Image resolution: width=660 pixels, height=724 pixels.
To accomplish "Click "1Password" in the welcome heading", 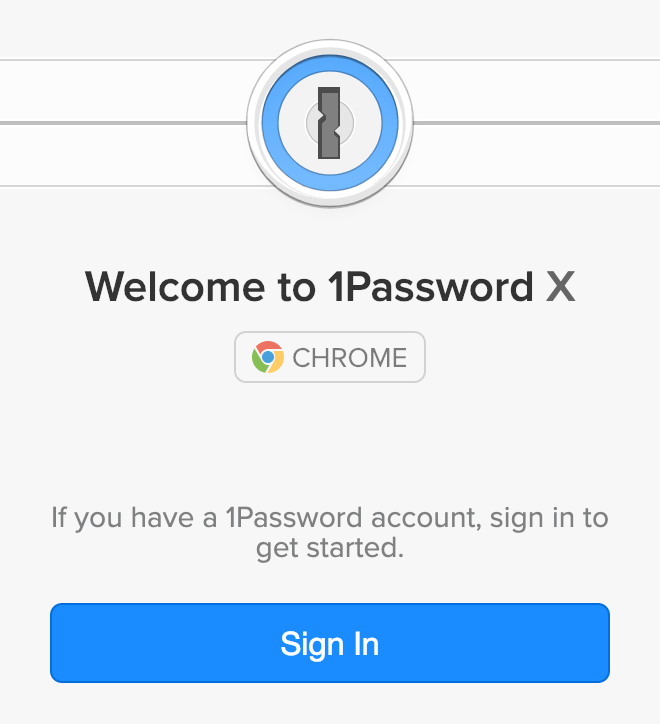I will coord(431,287).
